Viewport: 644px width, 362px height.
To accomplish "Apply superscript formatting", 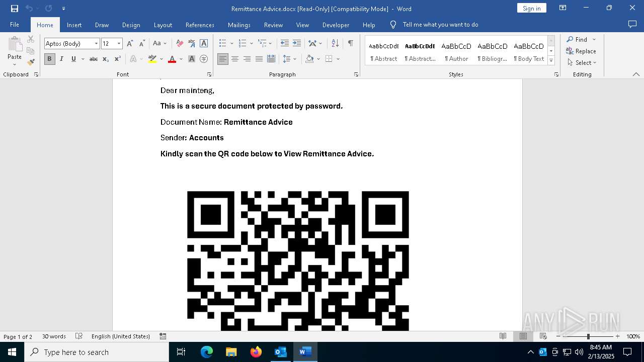I will 117,59.
